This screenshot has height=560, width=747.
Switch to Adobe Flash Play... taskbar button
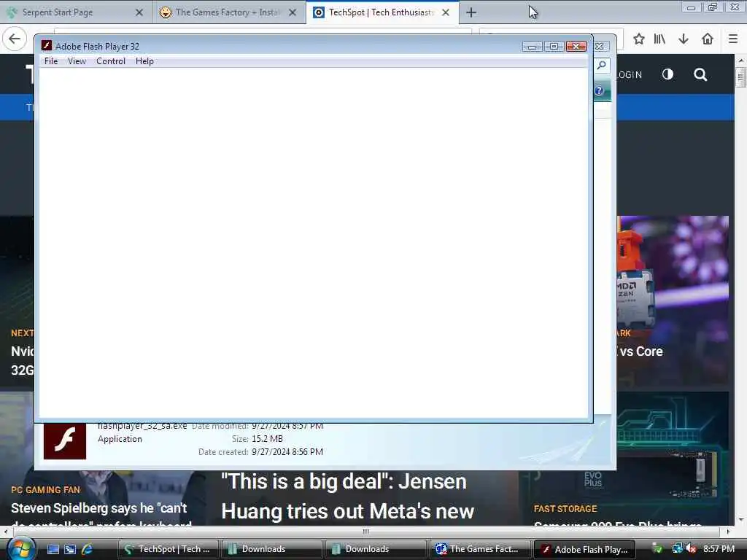pos(584,549)
